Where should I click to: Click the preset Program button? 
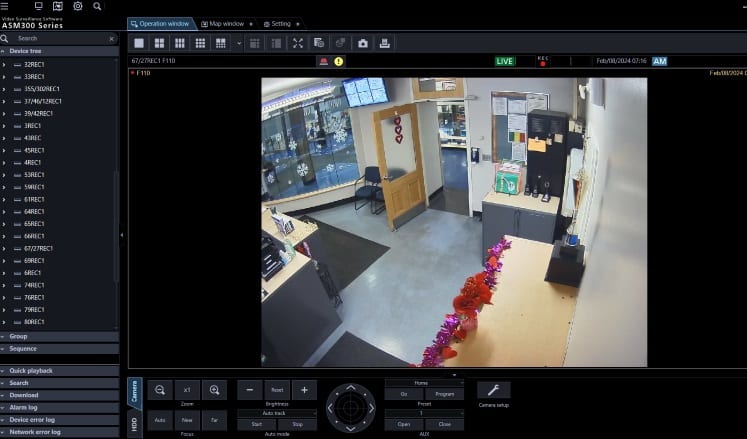click(x=444, y=394)
